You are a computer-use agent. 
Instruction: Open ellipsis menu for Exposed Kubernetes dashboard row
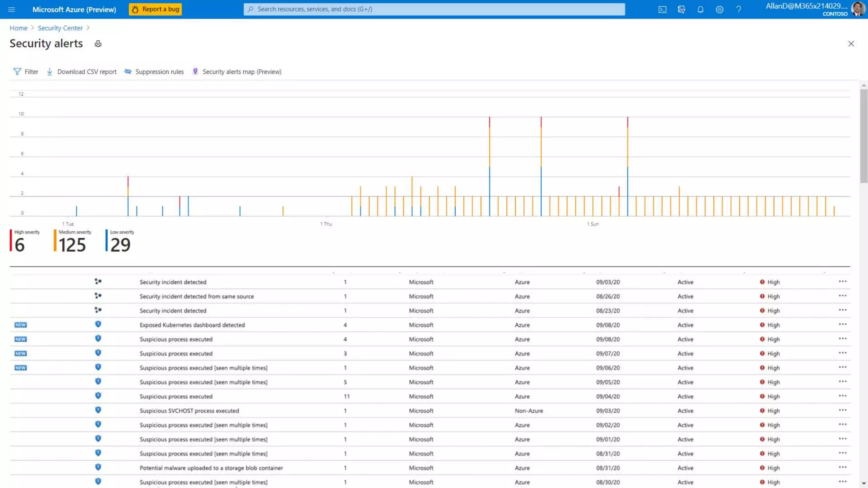[x=842, y=324]
